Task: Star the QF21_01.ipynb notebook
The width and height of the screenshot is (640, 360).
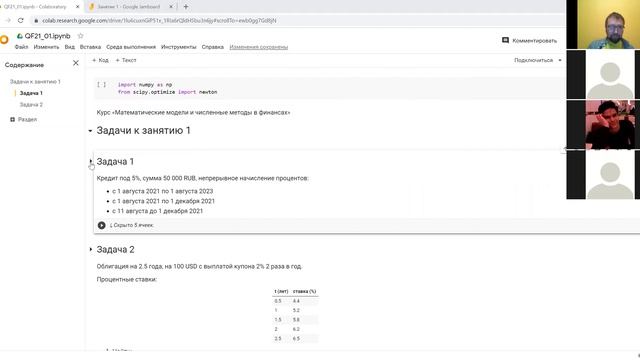Action: (x=80, y=36)
